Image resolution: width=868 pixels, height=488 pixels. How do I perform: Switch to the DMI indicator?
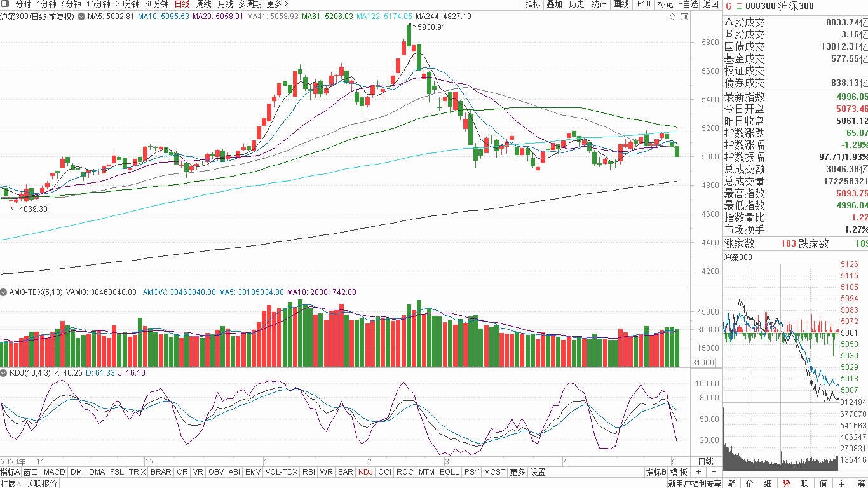(x=77, y=472)
